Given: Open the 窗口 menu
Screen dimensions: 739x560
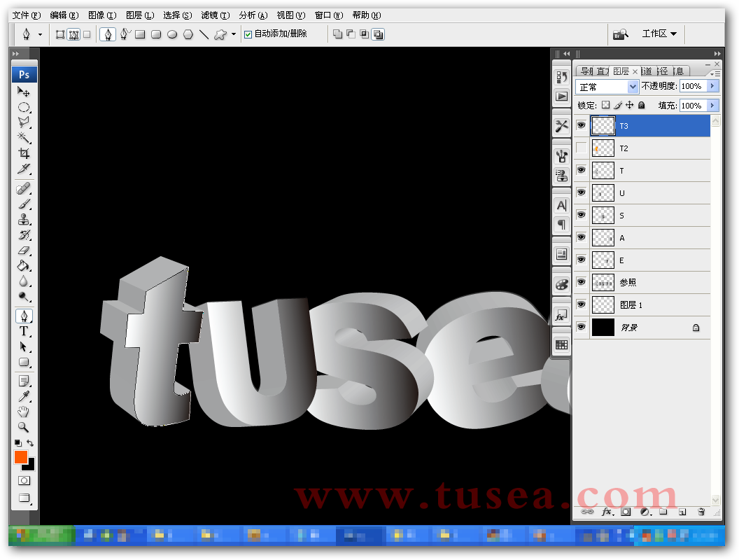Looking at the screenshot, I should (x=329, y=15).
